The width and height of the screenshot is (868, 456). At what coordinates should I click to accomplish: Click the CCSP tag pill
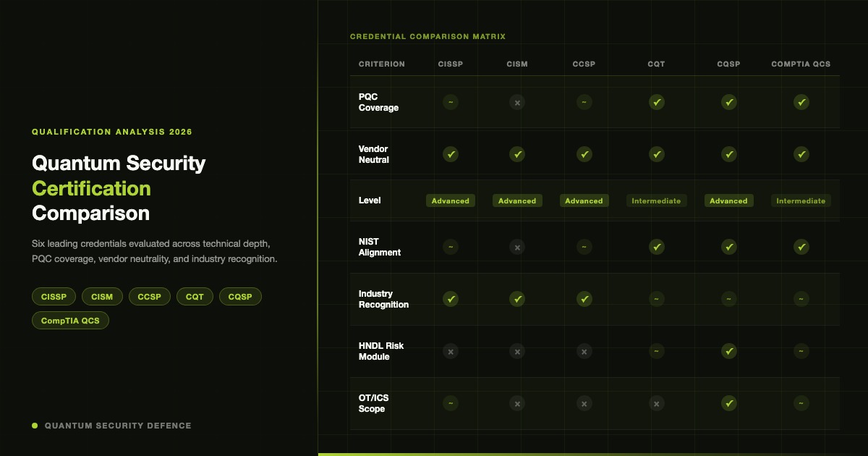[x=150, y=297]
